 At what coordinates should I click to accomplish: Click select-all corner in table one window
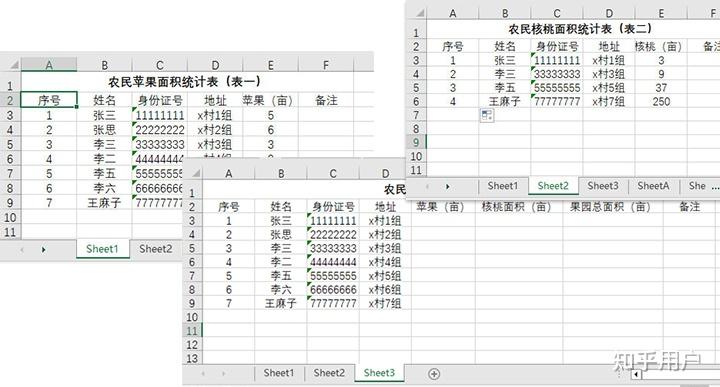point(13,65)
